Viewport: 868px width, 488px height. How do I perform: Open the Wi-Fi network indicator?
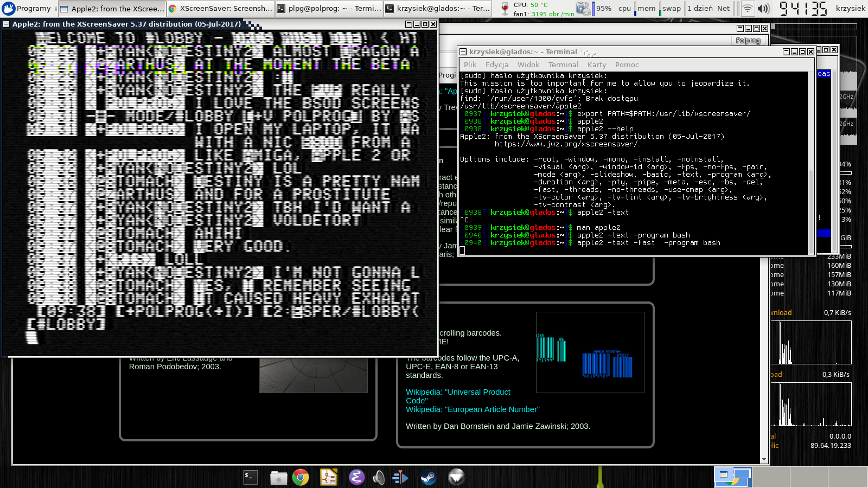click(747, 8)
